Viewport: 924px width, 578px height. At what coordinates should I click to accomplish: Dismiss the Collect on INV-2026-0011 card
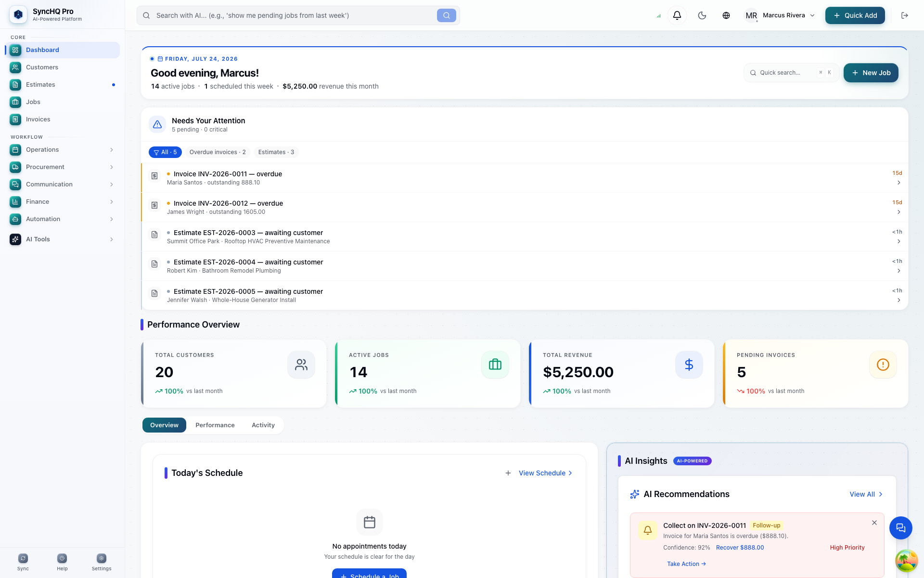874,523
